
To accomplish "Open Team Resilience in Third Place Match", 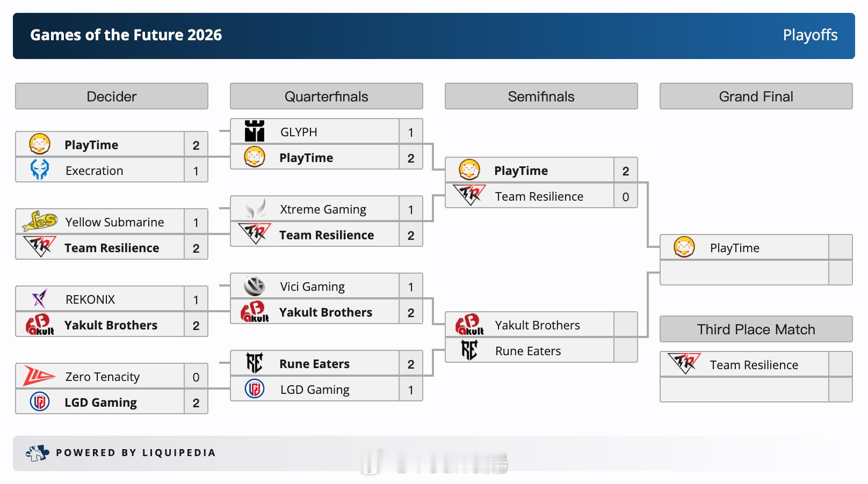I will coord(754,365).
